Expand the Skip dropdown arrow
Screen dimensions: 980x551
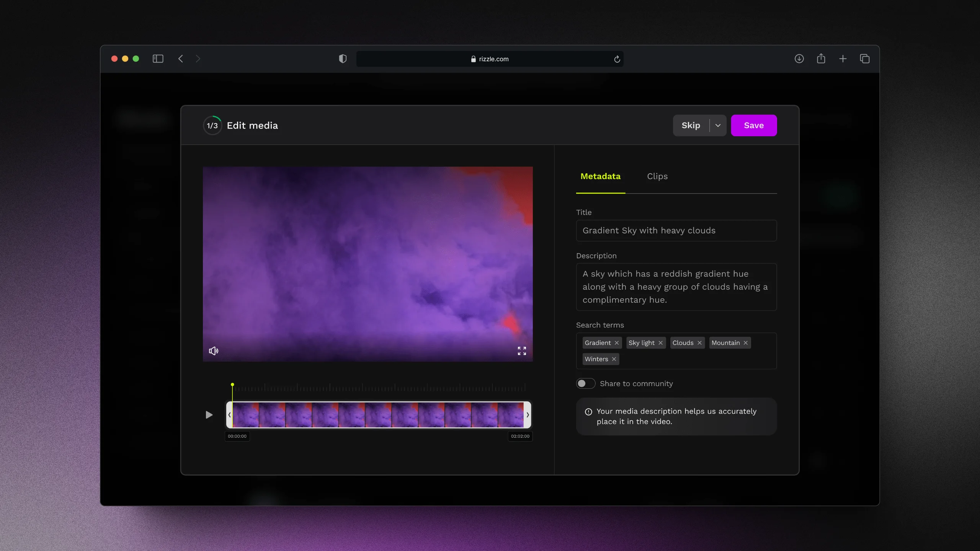[x=718, y=126]
